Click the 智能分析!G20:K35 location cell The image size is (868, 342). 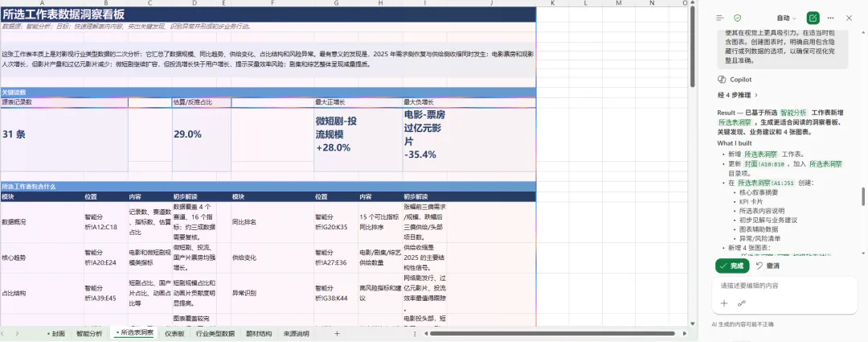336,222
